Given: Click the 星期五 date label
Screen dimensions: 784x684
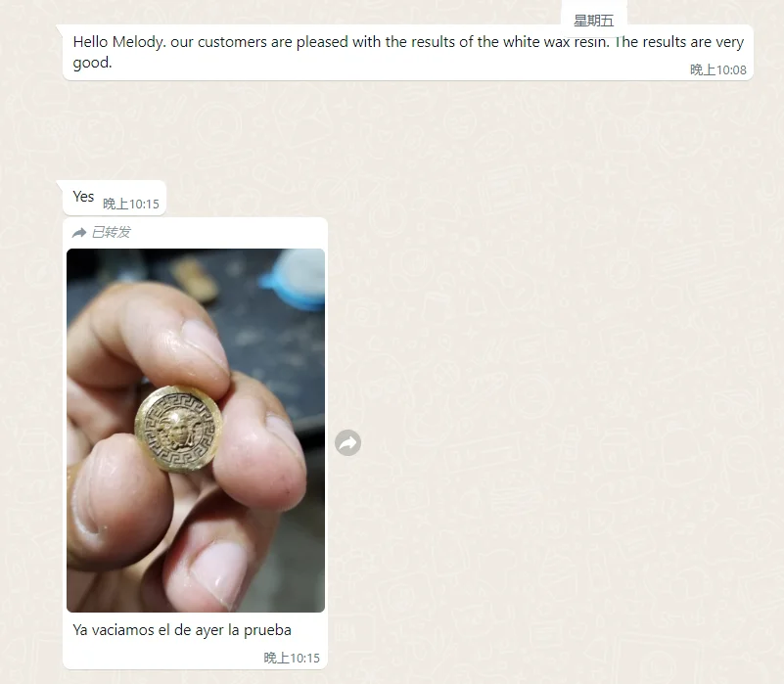Looking at the screenshot, I should tap(593, 21).
